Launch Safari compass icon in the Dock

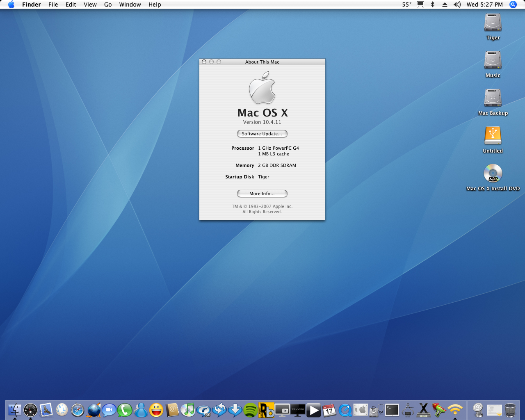click(78, 410)
